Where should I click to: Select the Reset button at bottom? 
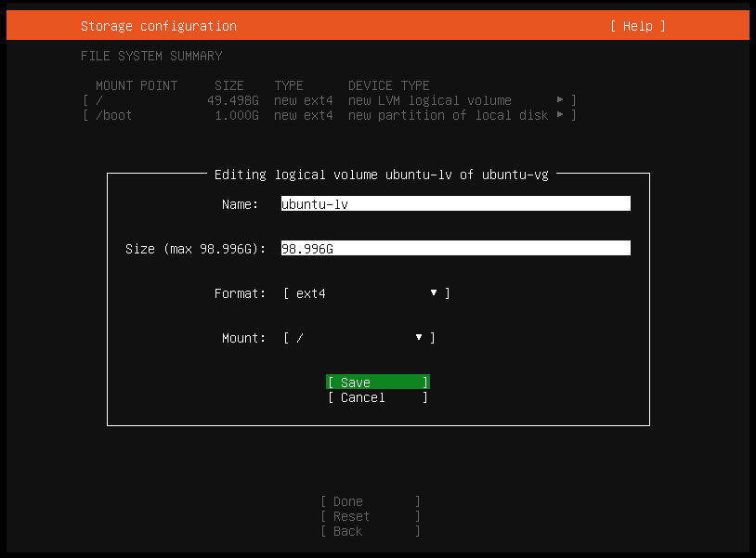[371, 516]
